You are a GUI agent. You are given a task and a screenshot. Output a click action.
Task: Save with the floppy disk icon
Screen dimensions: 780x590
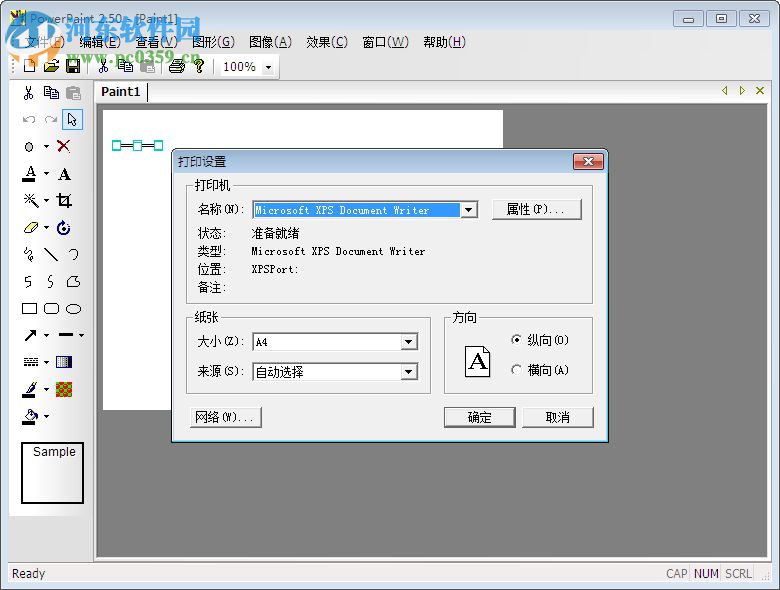pyautogui.click(x=73, y=66)
